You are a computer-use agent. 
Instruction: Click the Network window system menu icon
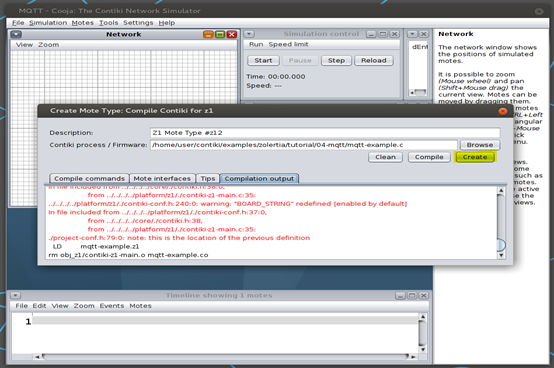point(16,34)
